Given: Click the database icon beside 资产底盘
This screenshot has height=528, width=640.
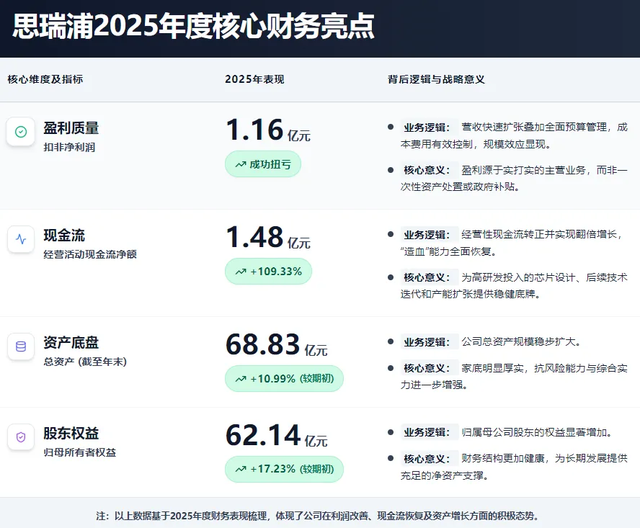Looking at the screenshot, I should pyautogui.click(x=21, y=346).
